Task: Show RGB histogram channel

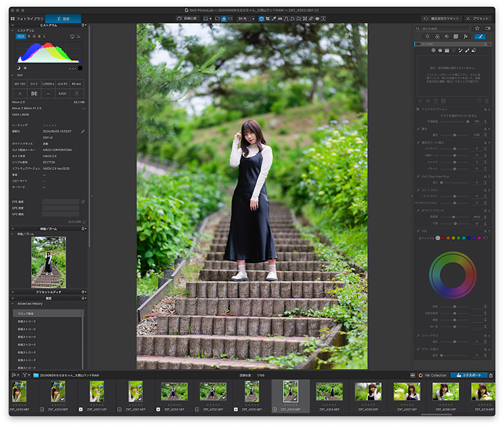Action: (x=21, y=37)
